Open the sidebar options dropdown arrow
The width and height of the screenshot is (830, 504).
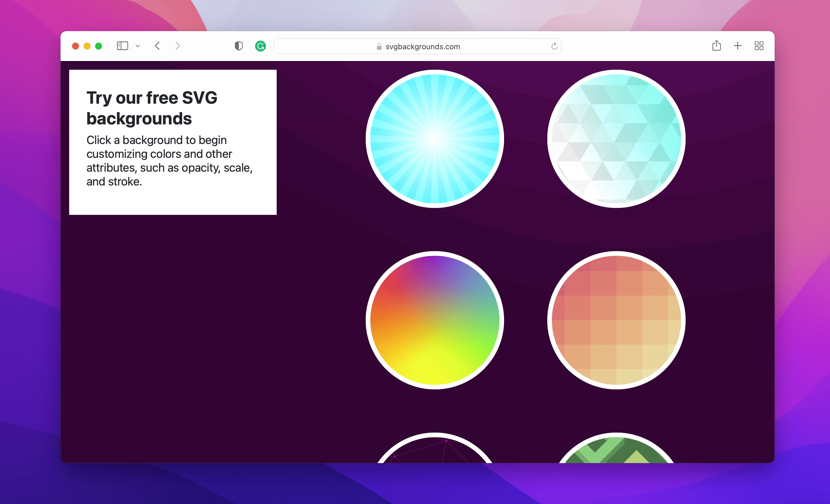point(138,46)
